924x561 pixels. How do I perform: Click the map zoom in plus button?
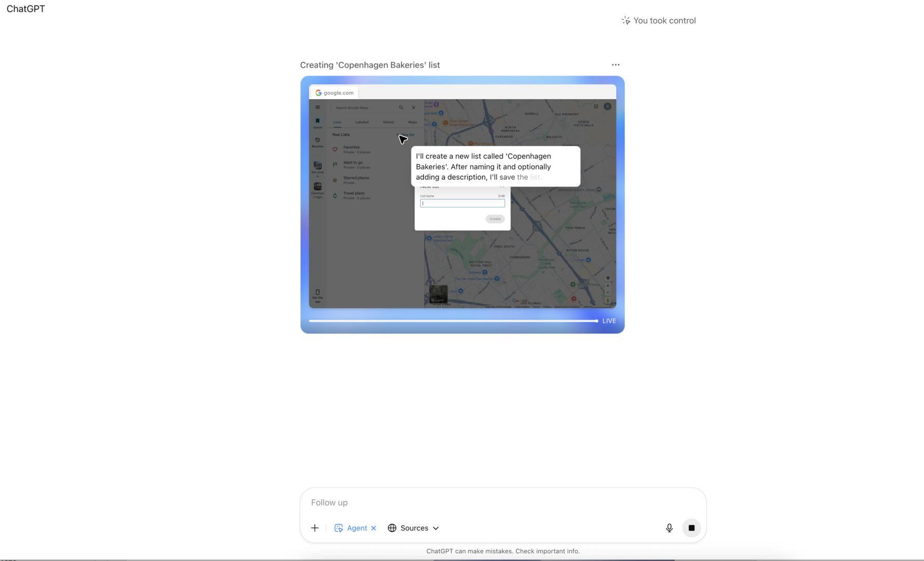[x=608, y=285]
